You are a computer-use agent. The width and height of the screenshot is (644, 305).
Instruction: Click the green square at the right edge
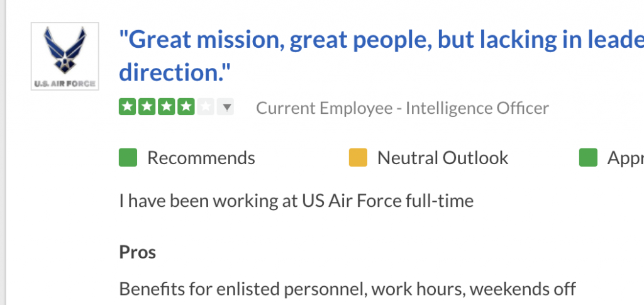click(x=588, y=158)
